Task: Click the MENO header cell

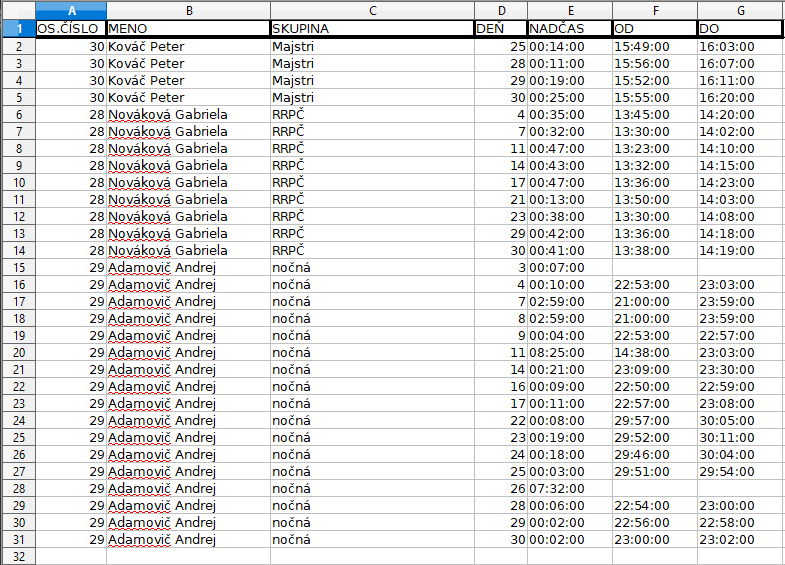Action: coord(189,29)
